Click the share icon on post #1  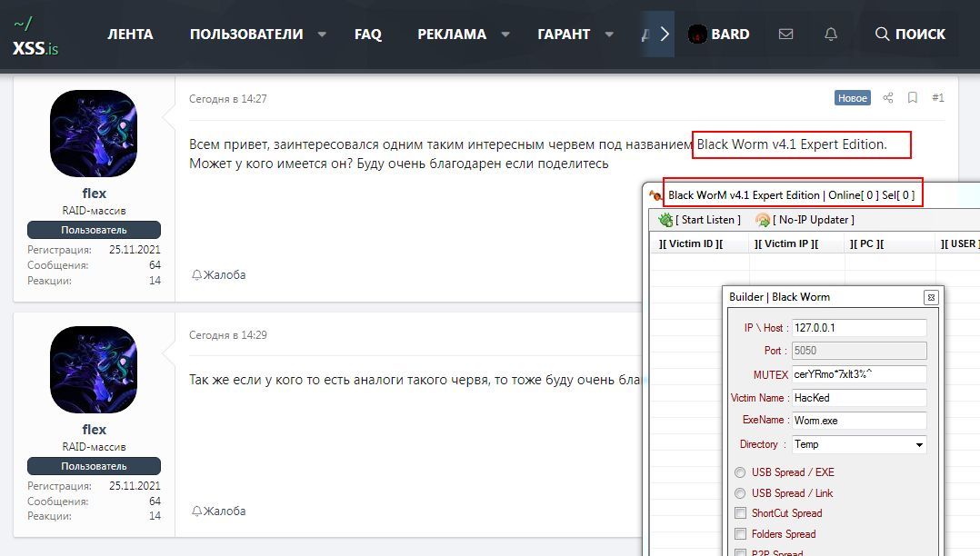[887, 97]
